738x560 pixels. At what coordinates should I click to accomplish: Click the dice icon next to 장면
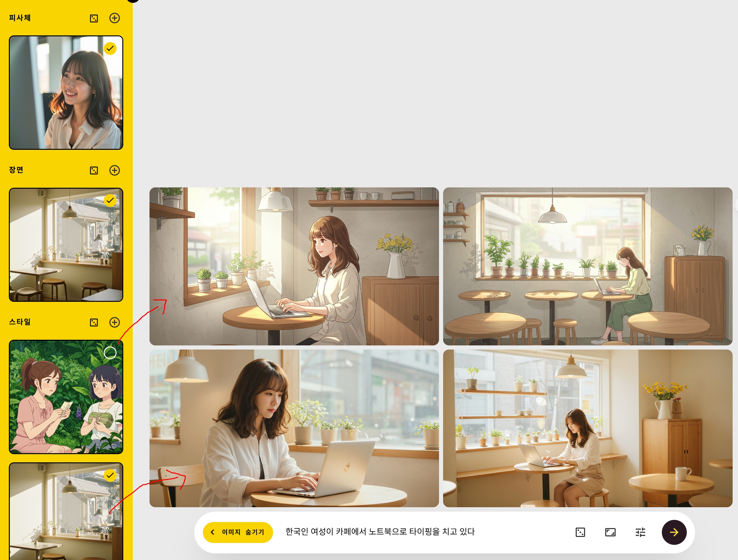[x=94, y=170]
